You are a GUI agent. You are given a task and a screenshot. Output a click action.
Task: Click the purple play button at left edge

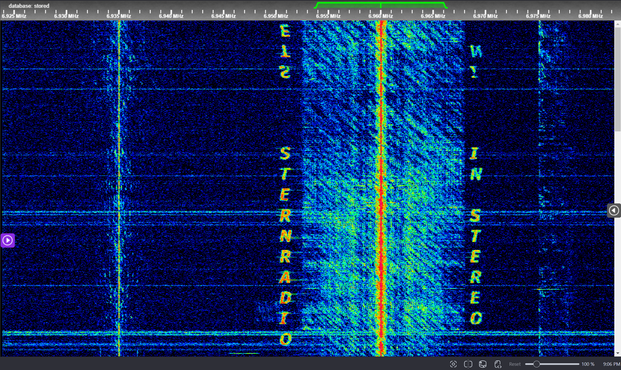click(8, 240)
